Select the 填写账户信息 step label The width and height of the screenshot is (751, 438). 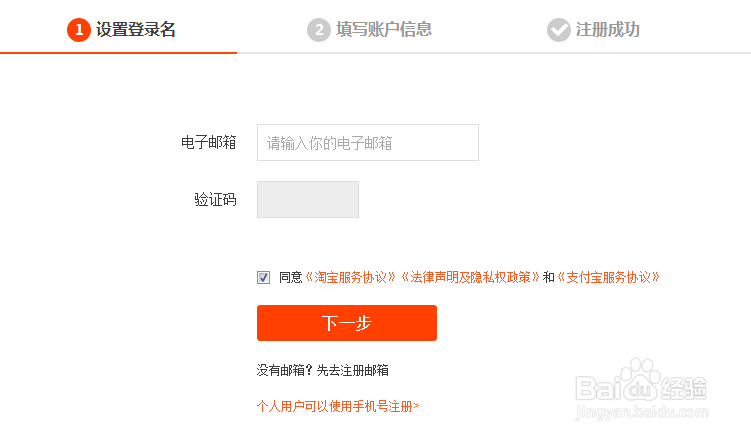384,30
